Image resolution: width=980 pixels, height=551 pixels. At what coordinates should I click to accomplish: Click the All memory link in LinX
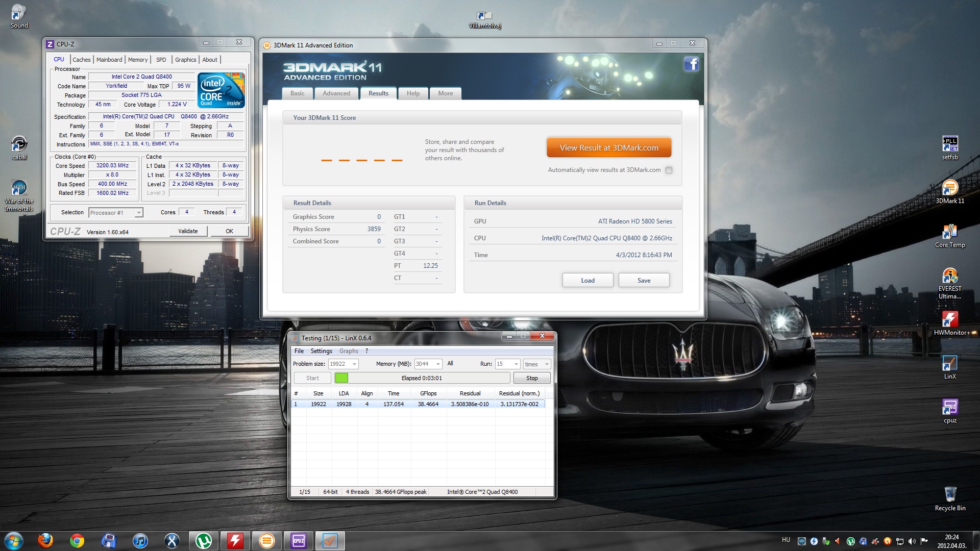[450, 364]
